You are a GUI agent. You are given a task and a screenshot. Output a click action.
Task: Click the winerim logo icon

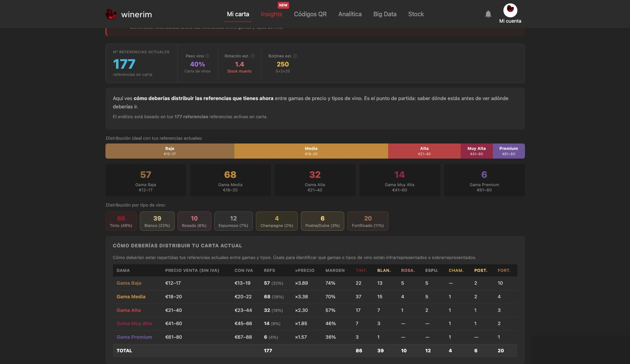(x=111, y=14)
